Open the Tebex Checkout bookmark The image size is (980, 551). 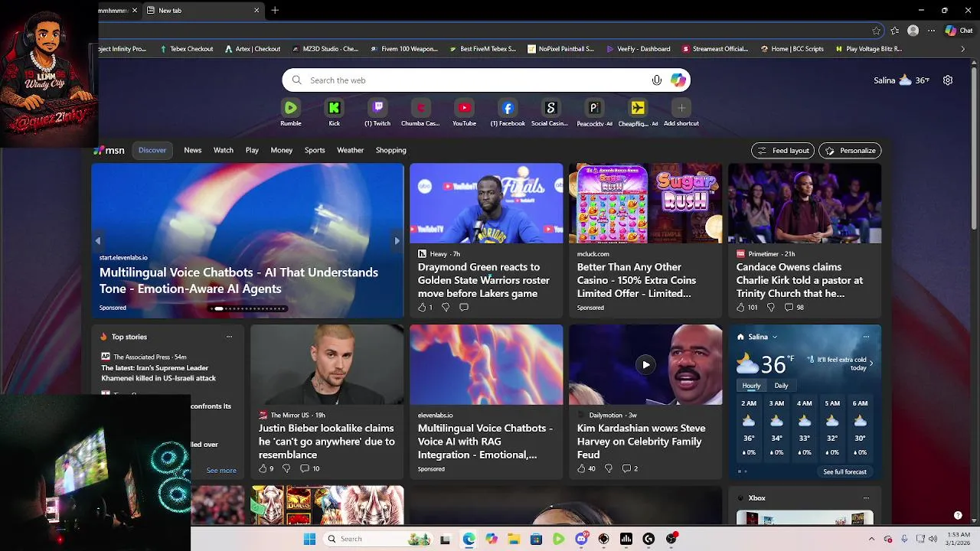186,49
